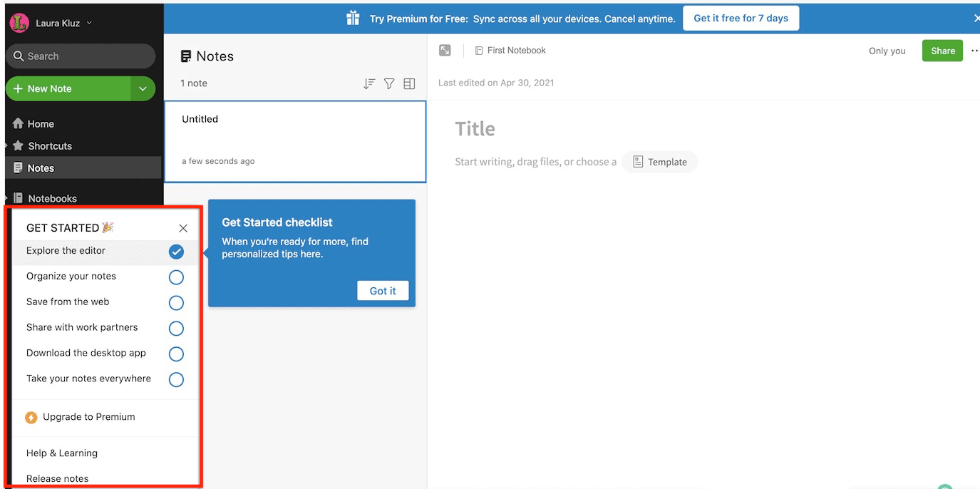Image resolution: width=980 pixels, height=489 pixels.
Task: Click the note list view layout icon
Action: [409, 83]
